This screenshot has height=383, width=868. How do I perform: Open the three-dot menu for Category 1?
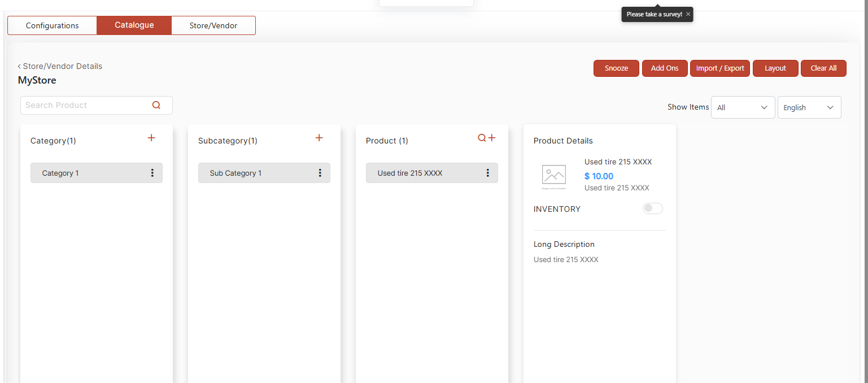click(x=152, y=173)
